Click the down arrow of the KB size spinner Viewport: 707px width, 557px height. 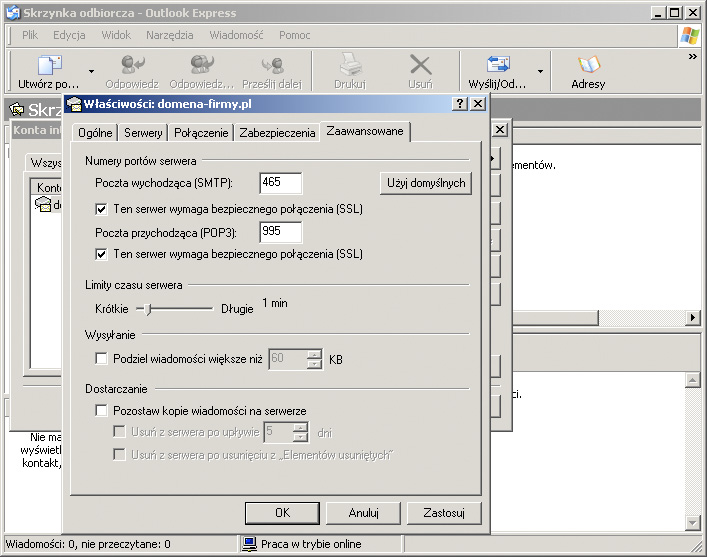(314, 364)
